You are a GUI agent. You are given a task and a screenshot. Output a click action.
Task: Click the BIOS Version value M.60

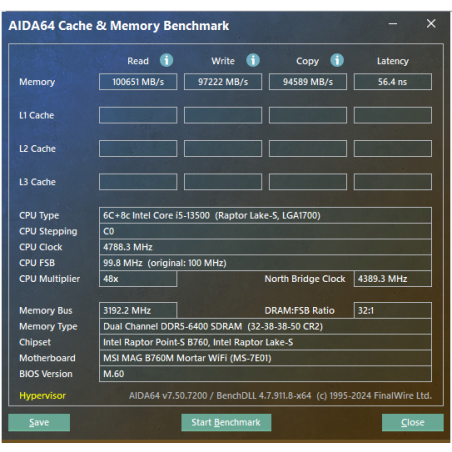point(265,374)
